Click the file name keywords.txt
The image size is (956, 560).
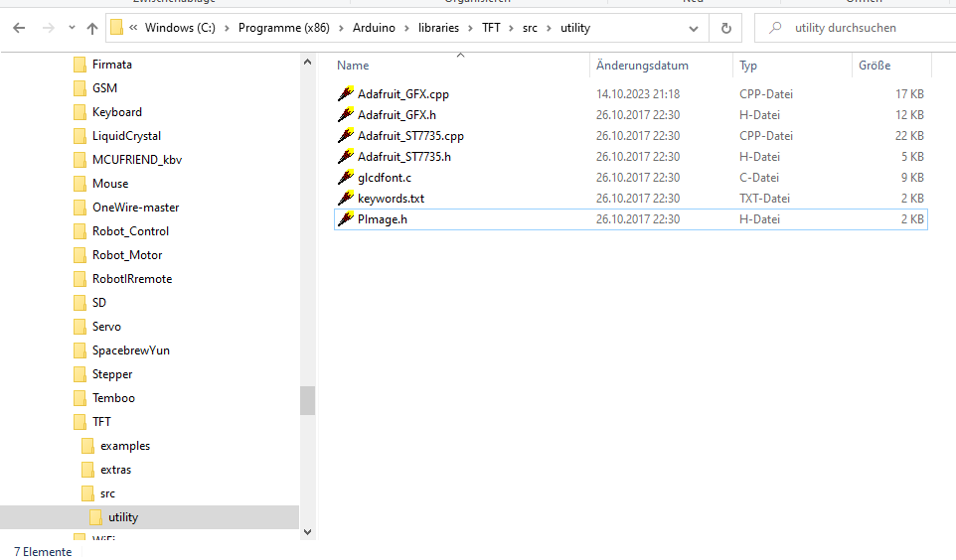391,199
